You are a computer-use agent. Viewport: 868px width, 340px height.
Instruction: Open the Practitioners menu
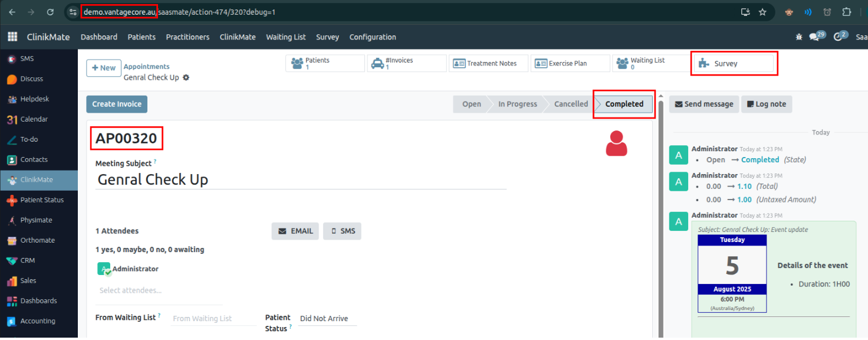point(188,37)
